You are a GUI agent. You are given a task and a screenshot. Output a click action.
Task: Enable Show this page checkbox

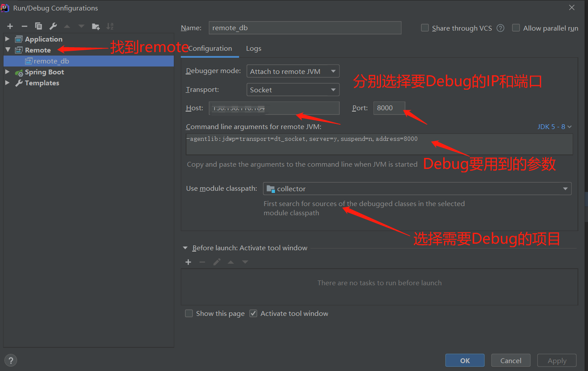(x=189, y=313)
